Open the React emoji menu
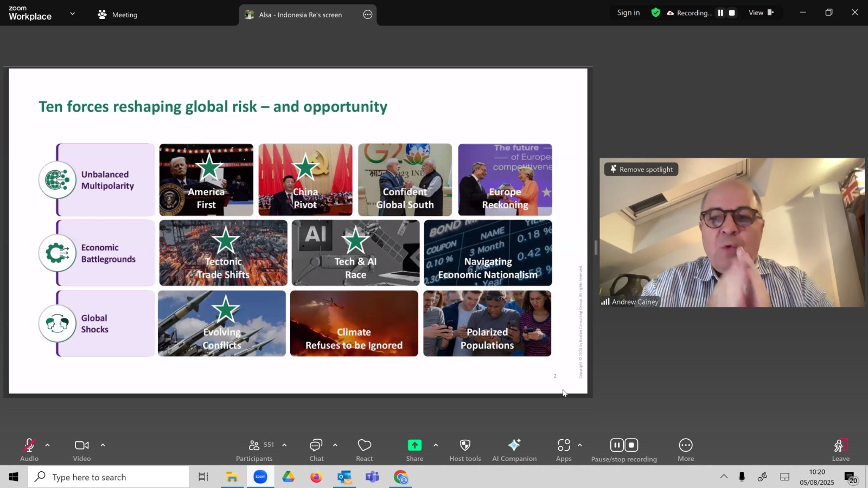 (365, 450)
